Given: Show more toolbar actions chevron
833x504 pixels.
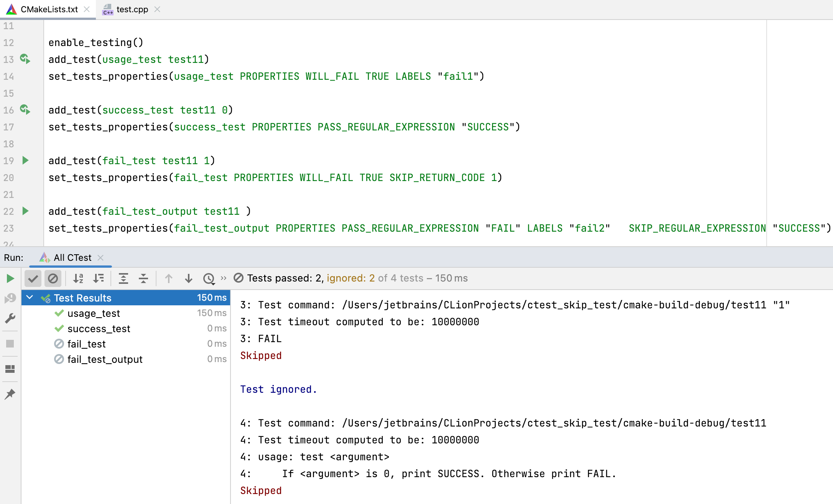Looking at the screenshot, I should (x=224, y=278).
